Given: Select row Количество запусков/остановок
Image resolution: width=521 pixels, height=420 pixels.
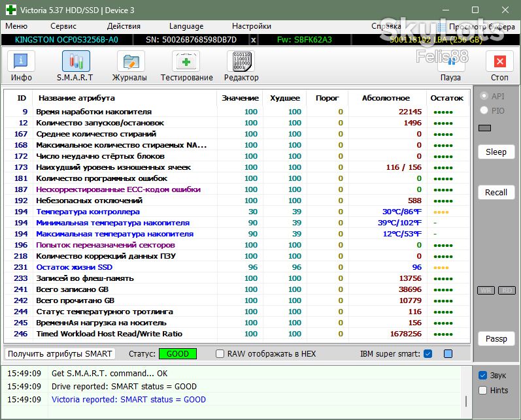Looking at the screenshot, I should (x=237, y=123).
